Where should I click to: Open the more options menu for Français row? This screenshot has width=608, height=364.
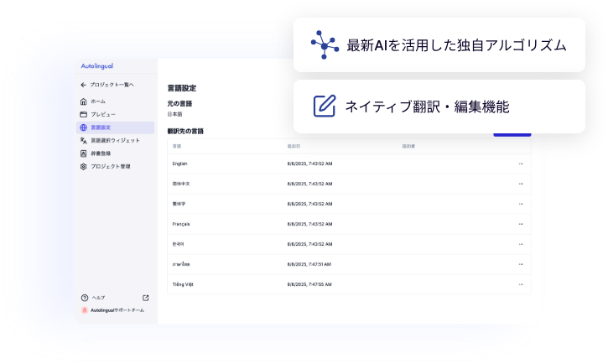click(521, 224)
